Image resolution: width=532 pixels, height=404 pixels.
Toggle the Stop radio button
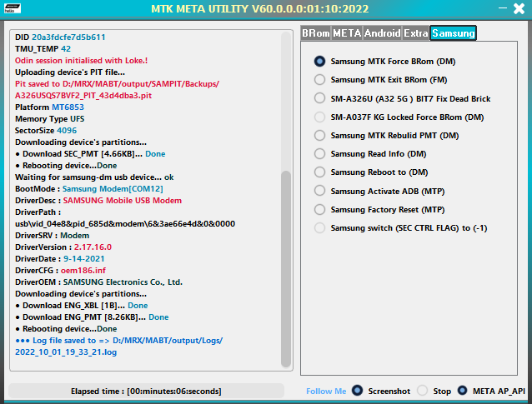[423, 391]
